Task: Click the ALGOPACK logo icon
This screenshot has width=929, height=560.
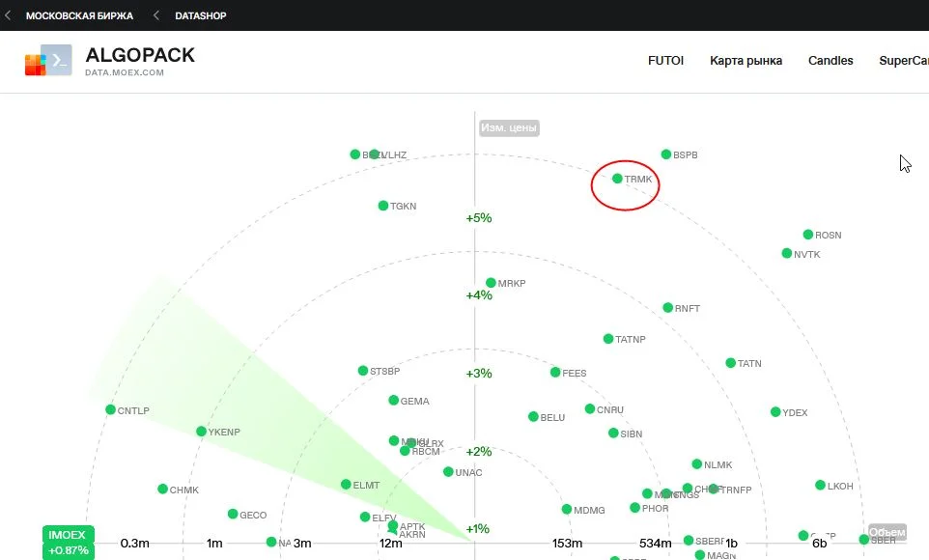Action: click(x=48, y=60)
